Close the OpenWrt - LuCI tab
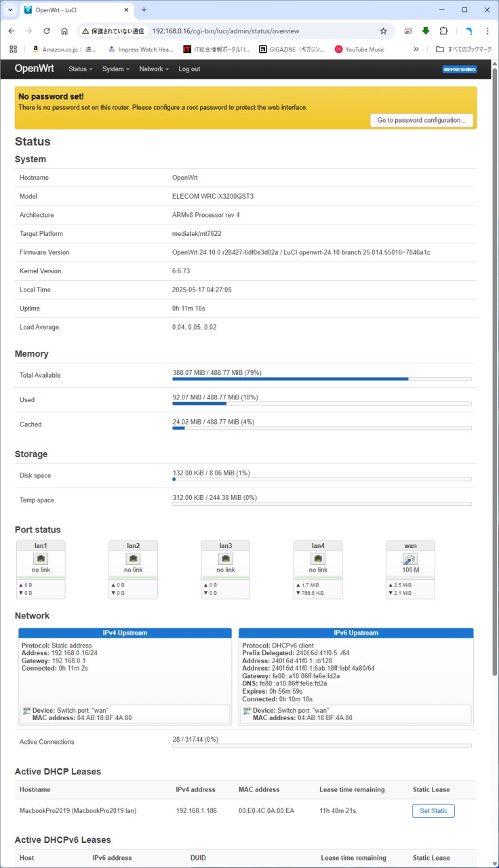This screenshot has height=868, width=499. click(x=127, y=10)
